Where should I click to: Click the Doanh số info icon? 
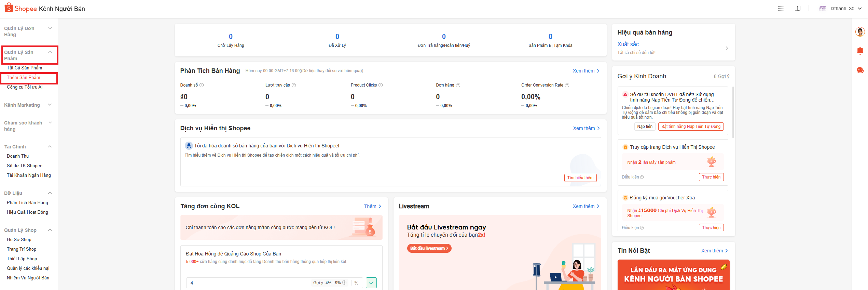202,85
